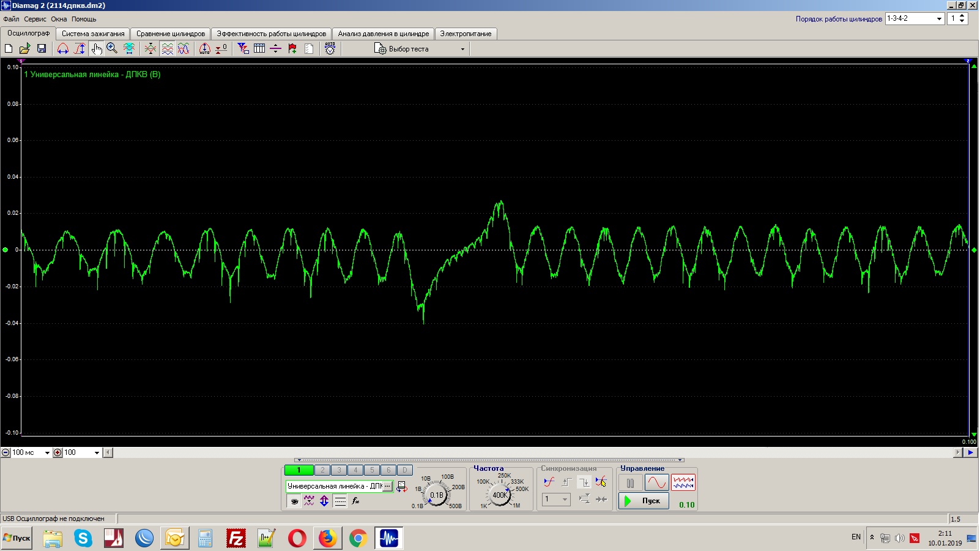980x551 pixels.
Task: Create a new file from toolbar
Action: tap(9, 48)
